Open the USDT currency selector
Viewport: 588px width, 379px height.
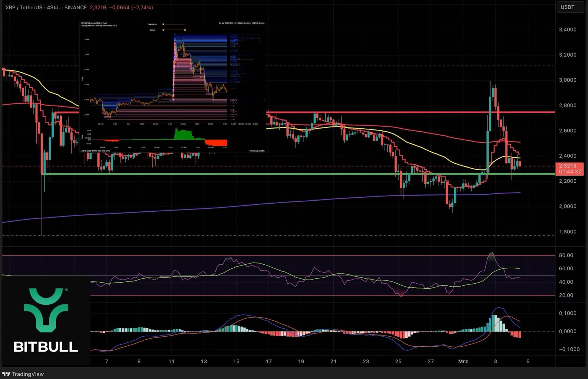click(x=570, y=7)
